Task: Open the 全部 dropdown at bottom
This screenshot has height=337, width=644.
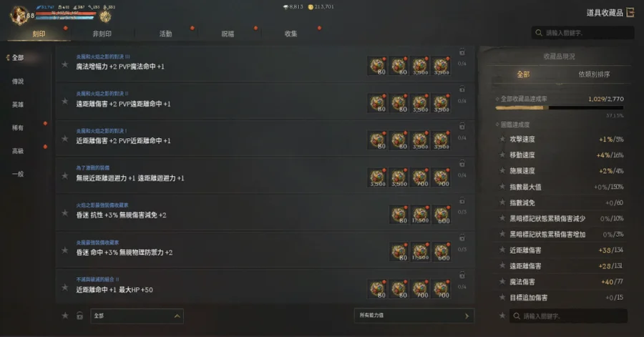Action: click(137, 316)
